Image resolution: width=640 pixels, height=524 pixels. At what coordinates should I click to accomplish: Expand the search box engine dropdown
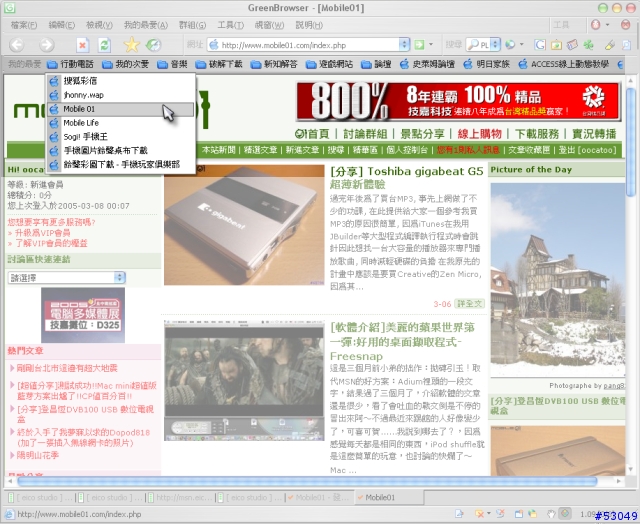tap(495, 44)
